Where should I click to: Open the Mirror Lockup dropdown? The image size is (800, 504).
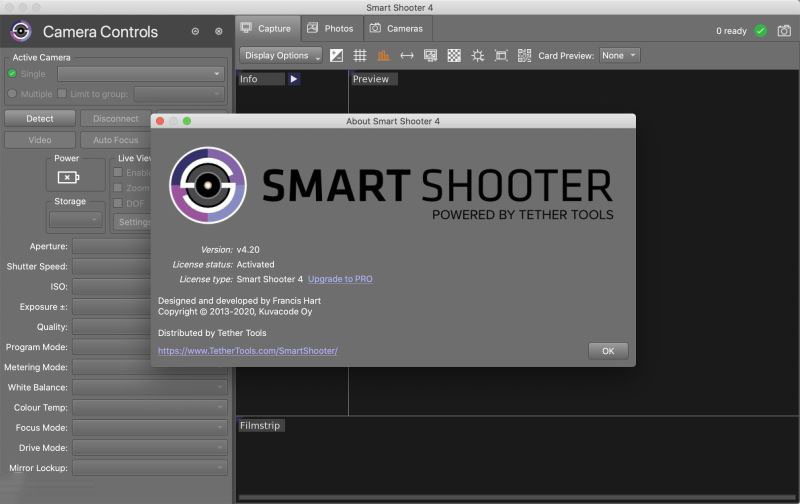[x=149, y=468]
